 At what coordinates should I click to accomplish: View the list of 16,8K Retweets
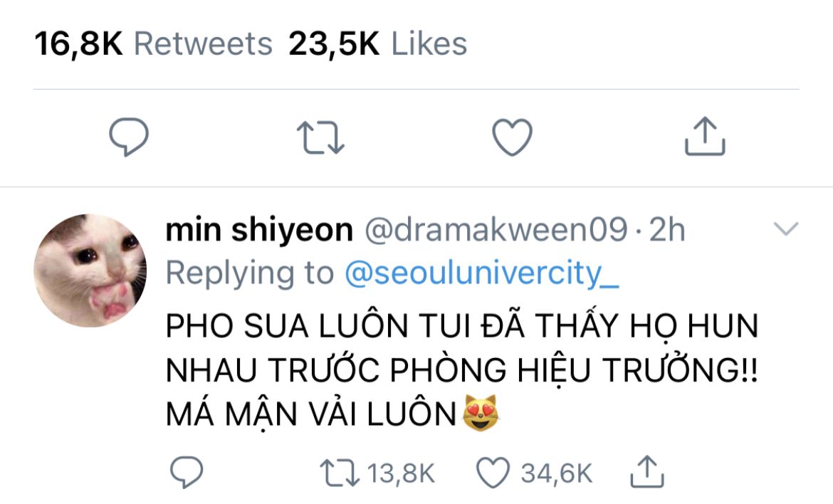(x=154, y=43)
